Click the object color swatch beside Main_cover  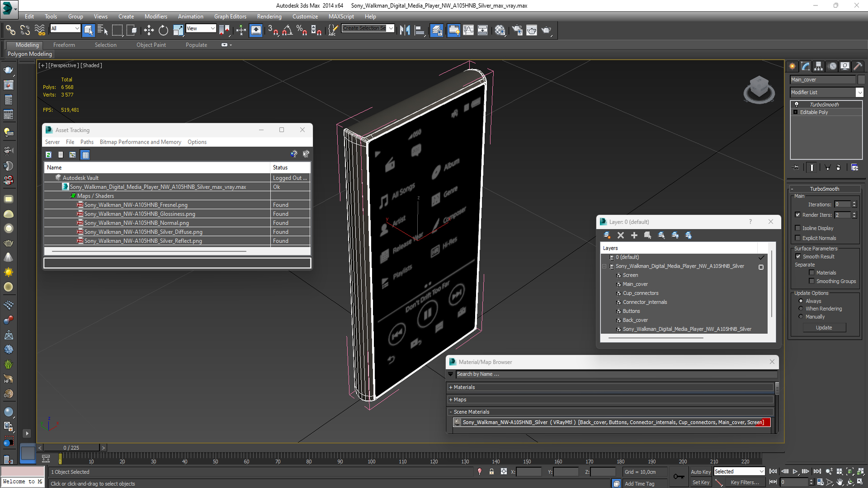(861, 80)
